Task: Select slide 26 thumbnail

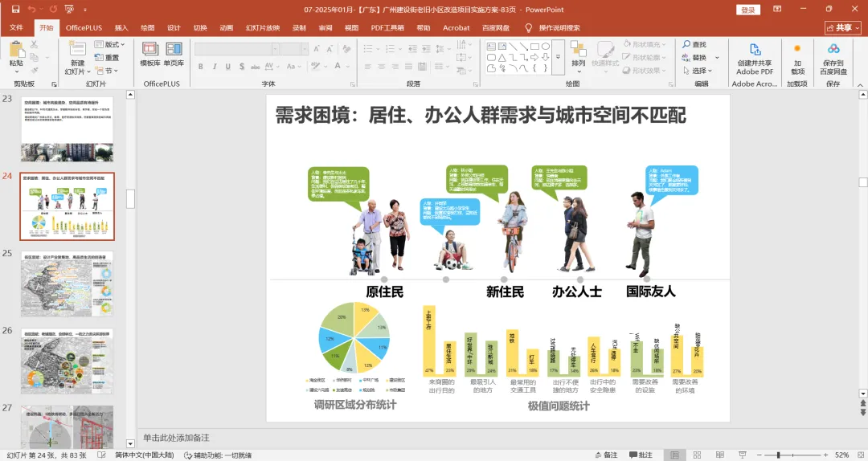Action: click(67, 361)
